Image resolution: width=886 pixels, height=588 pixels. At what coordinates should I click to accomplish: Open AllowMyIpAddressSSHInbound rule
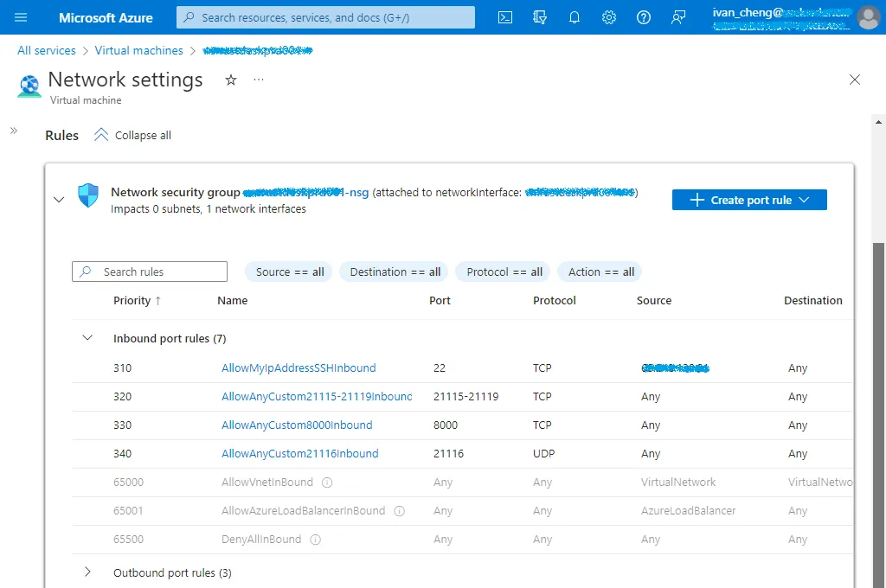tap(299, 368)
